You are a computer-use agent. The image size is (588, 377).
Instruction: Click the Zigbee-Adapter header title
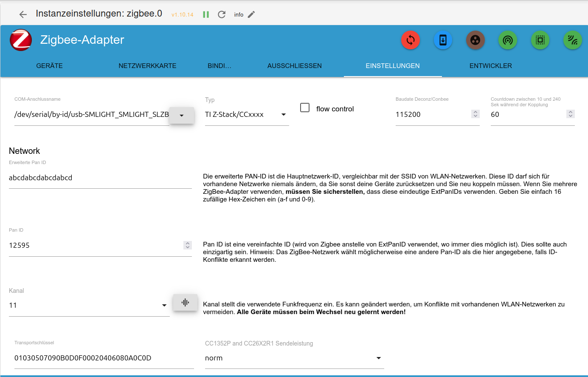(x=82, y=40)
